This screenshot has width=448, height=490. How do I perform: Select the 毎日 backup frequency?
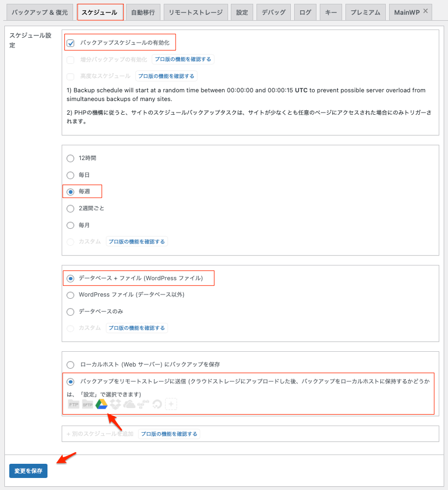pyautogui.click(x=70, y=175)
